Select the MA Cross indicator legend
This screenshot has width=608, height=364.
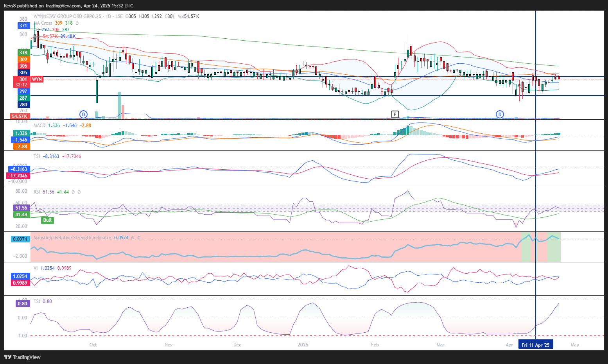(x=43, y=23)
